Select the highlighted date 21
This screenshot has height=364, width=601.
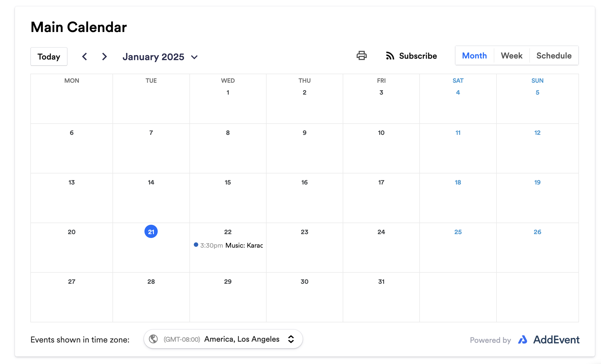pos(151,232)
